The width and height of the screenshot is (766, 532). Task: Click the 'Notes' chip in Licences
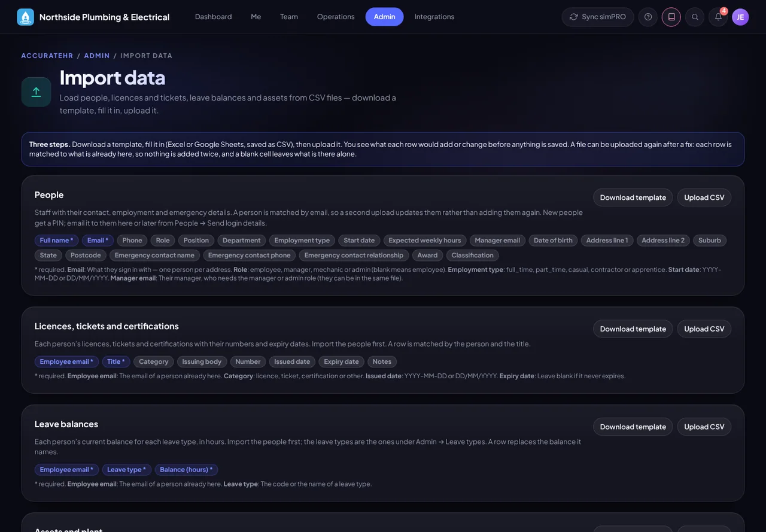(382, 362)
